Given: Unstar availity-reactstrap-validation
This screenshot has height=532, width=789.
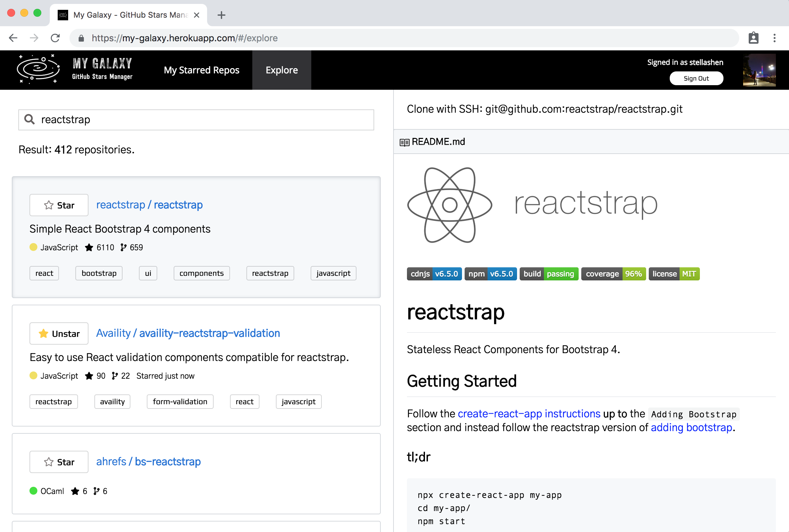Looking at the screenshot, I should [59, 333].
